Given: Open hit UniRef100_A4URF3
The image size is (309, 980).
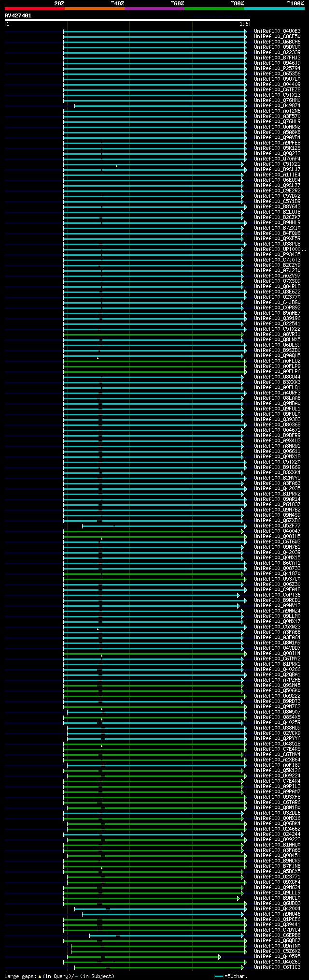Looking at the screenshot, I should point(277,393).
